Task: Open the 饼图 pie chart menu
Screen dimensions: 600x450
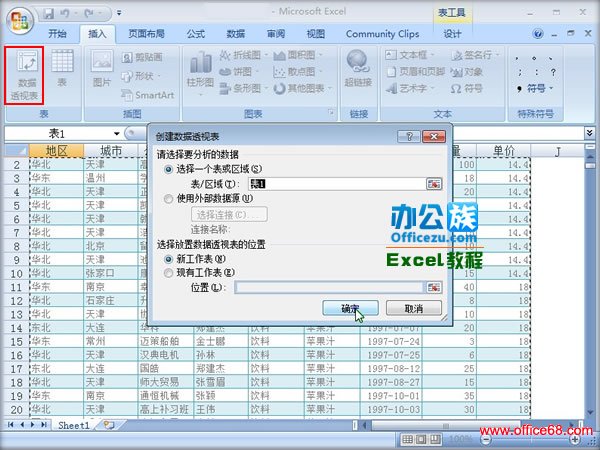Action: click(x=239, y=72)
